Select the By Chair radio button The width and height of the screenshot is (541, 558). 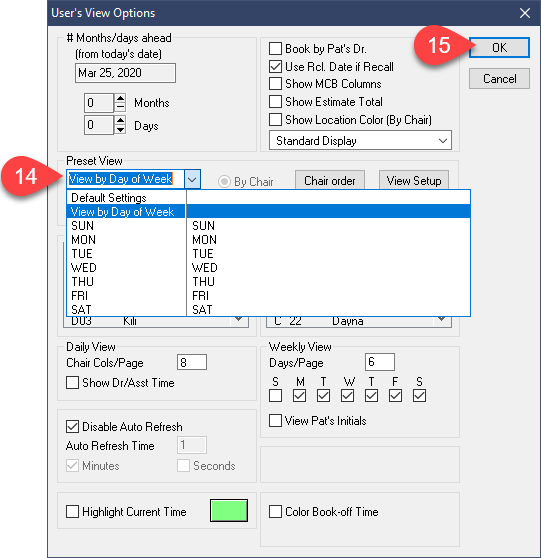pos(224,181)
